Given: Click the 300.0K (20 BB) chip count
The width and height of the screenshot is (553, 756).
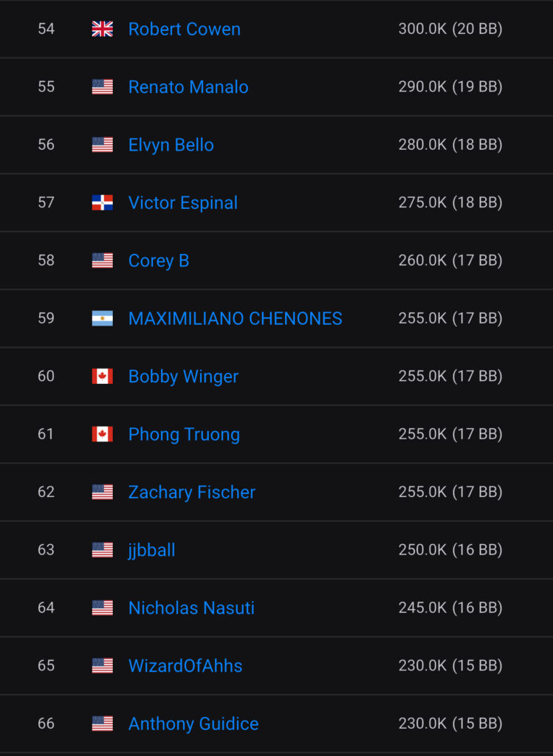Looking at the screenshot, I should (x=450, y=29).
